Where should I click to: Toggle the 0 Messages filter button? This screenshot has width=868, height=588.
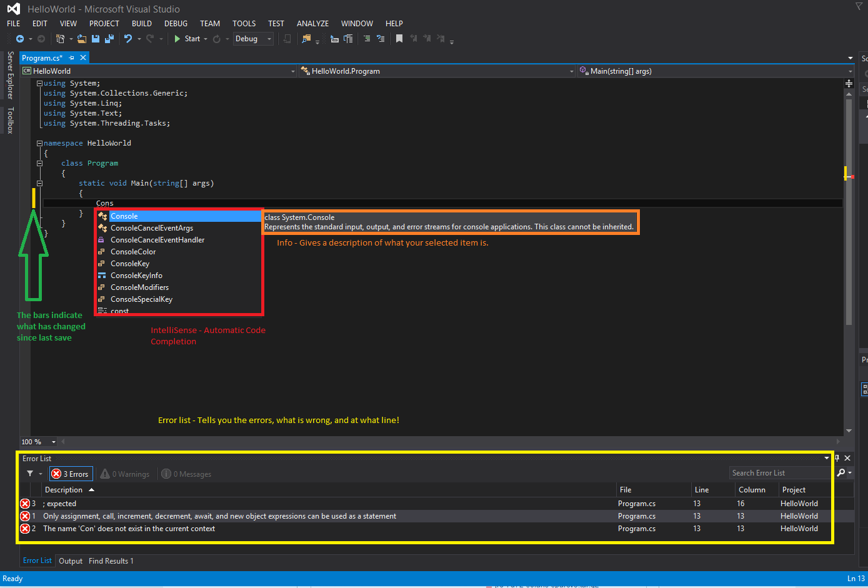coord(186,474)
